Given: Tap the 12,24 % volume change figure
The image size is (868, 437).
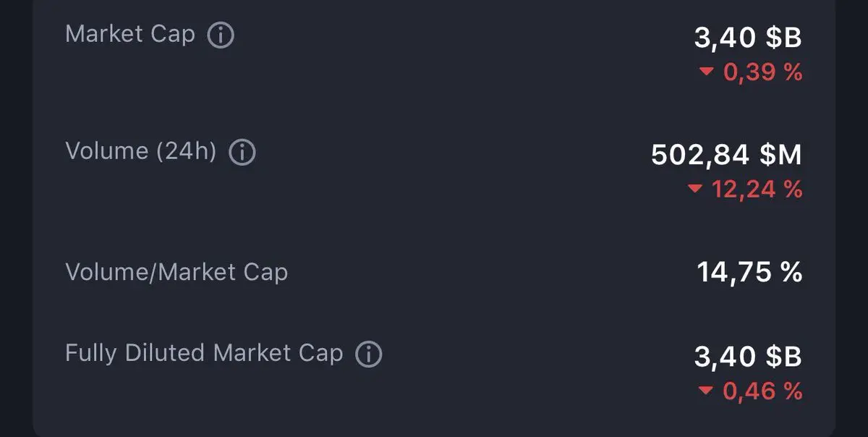Looking at the screenshot, I should (x=757, y=190).
